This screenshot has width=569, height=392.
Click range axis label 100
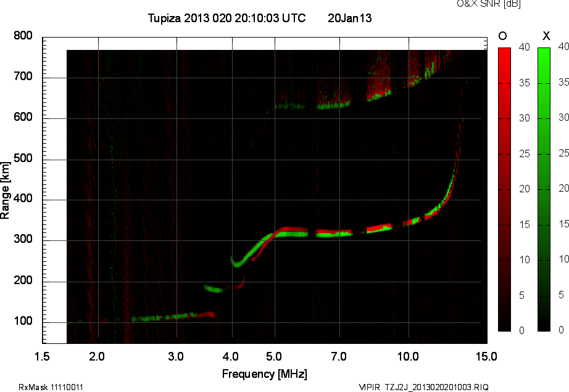(x=23, y=321)
